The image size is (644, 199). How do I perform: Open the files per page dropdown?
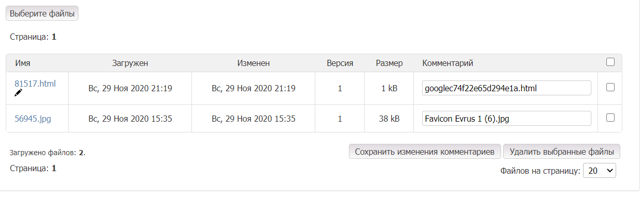(x=600, y=171)
